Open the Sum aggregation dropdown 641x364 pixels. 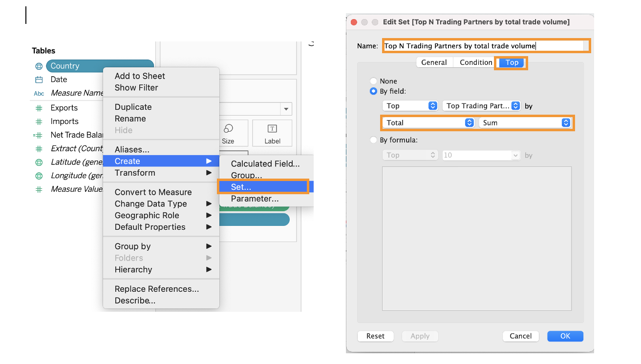[x=526, y=123]
